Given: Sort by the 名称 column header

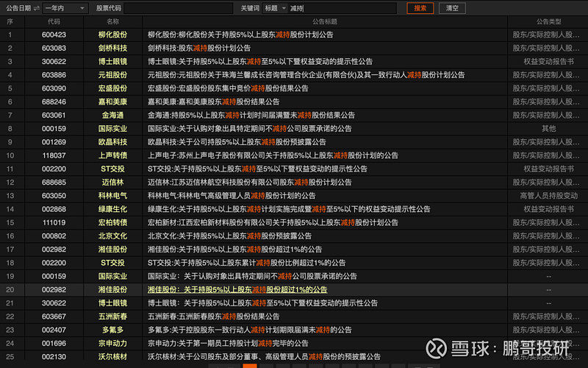Looking at the screenshot, I should pos(113,22).
